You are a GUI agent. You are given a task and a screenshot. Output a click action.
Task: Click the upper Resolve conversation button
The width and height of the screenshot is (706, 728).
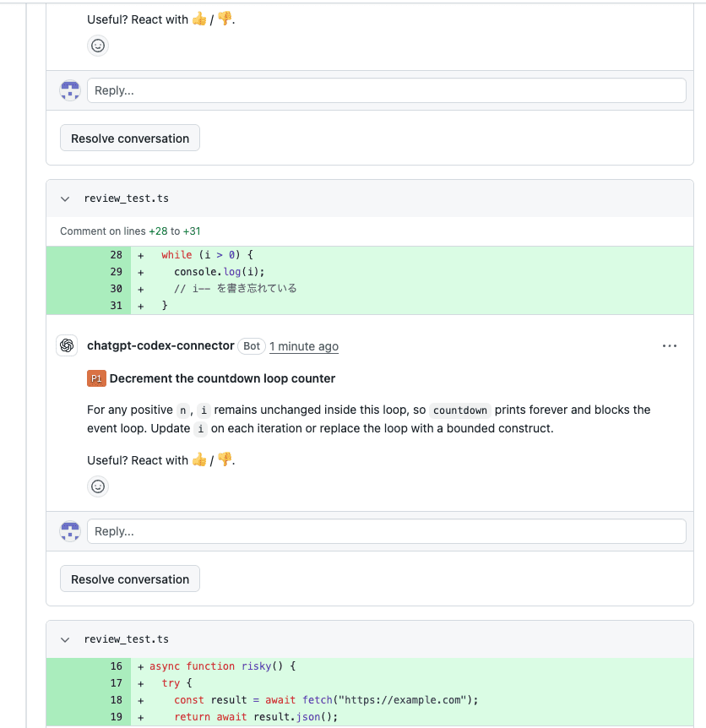130,138
